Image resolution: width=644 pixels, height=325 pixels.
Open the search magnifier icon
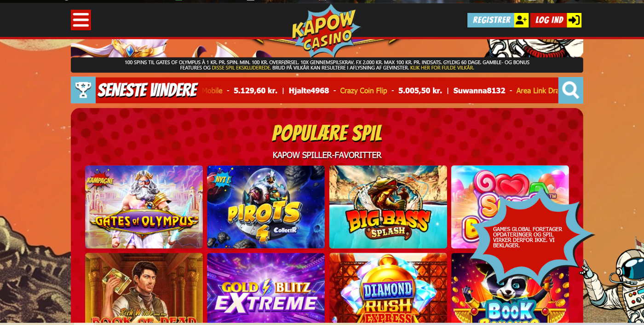coord(571,90)
